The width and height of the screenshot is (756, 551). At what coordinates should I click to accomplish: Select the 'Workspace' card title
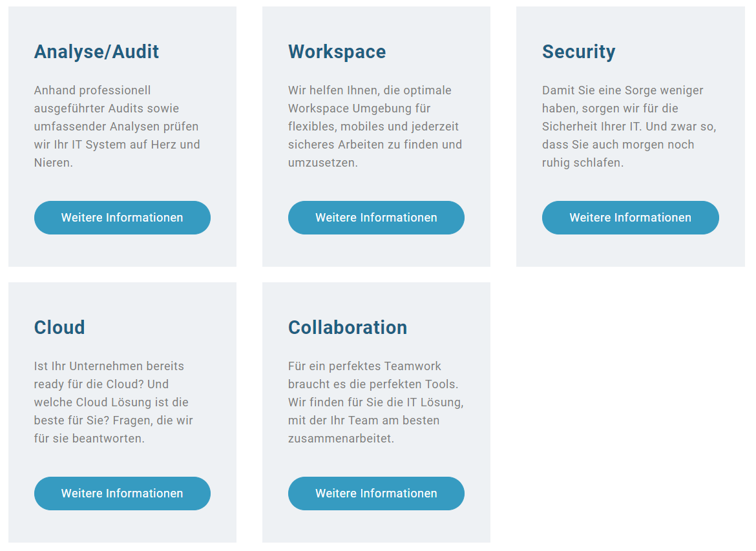pyautogui.click(x=337, y=52)
